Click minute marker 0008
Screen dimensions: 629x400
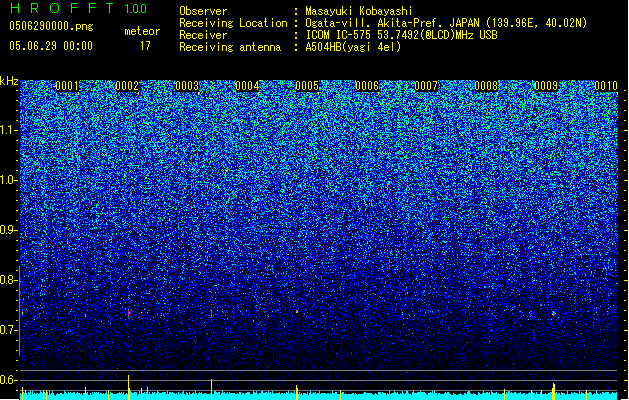(486, 86)
